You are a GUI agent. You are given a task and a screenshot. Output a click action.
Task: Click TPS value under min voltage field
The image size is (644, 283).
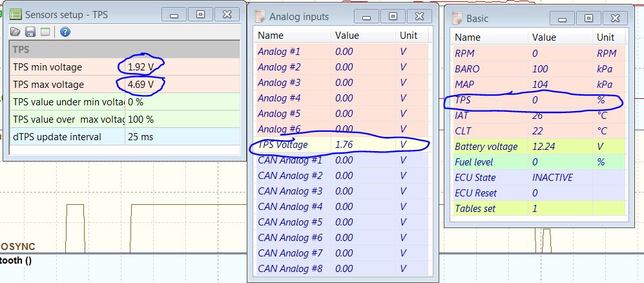pyautogui.click(x=181, y=102)
